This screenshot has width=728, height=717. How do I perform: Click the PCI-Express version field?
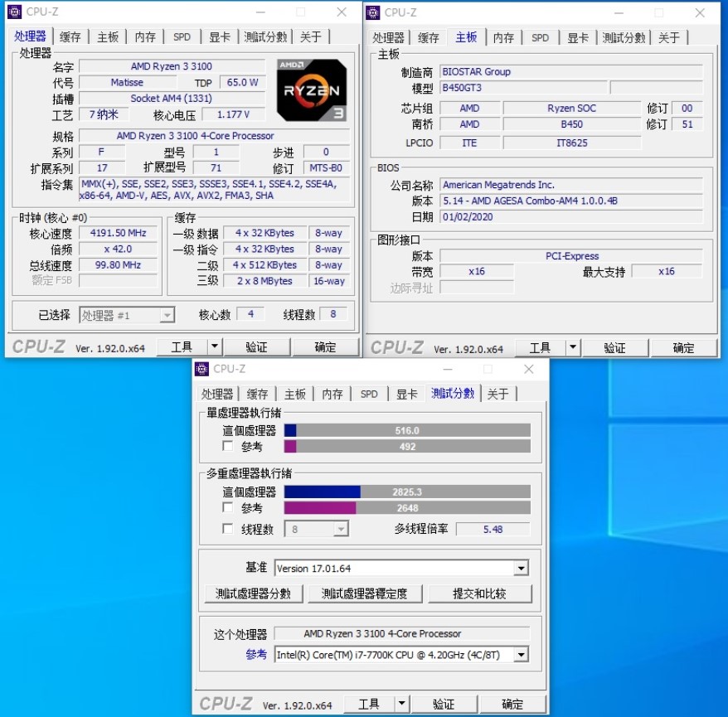click(571, 255)
